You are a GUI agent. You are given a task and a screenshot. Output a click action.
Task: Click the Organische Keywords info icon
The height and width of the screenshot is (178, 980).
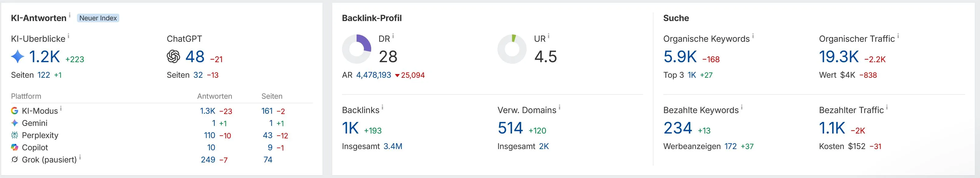pos(753,36)
